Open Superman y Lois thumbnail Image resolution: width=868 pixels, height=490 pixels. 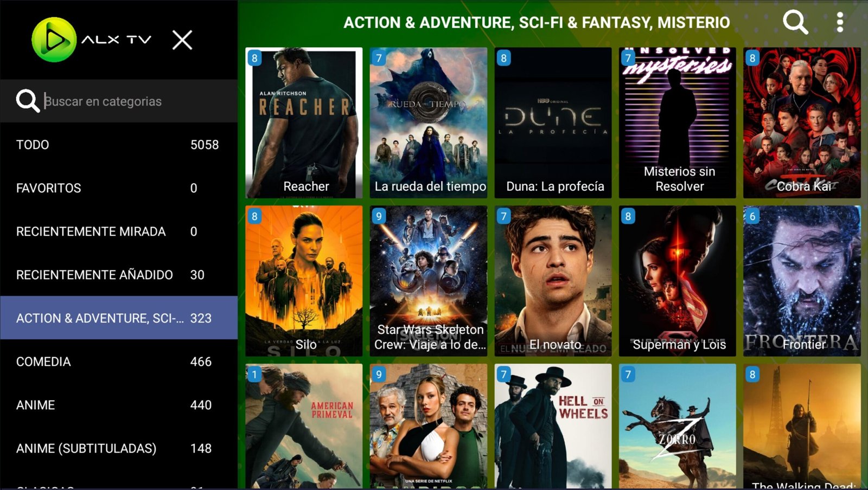click(678, 281)
